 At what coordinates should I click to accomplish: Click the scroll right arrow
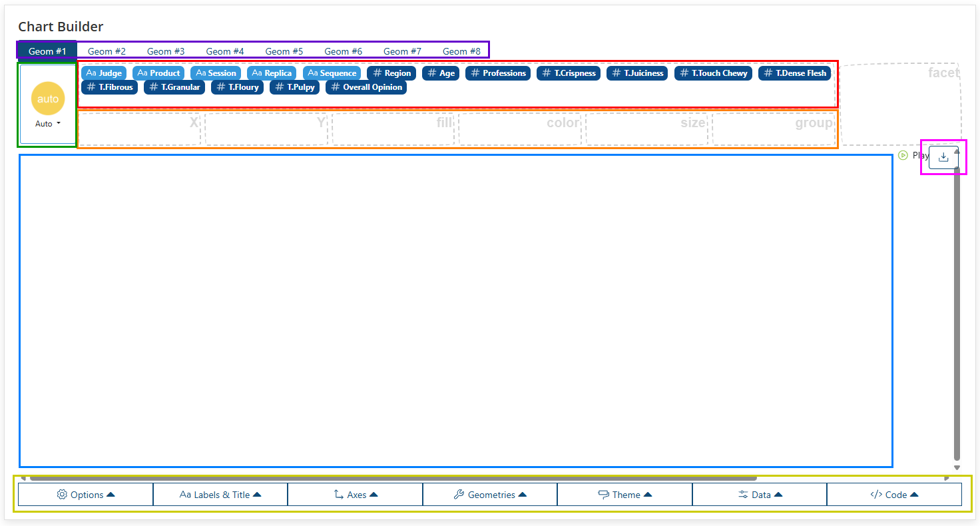pos(947,477)
